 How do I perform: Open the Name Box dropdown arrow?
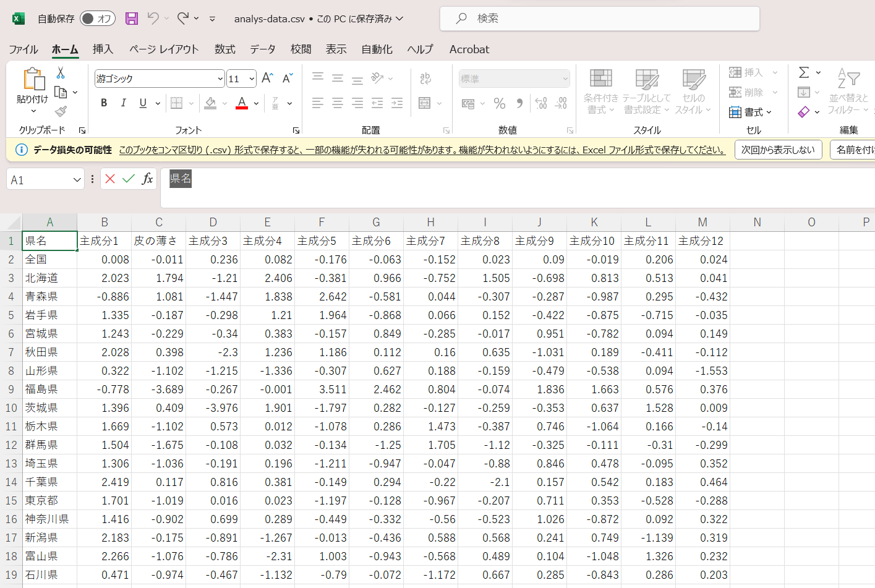pyautogui.click(x=77, y=180)
